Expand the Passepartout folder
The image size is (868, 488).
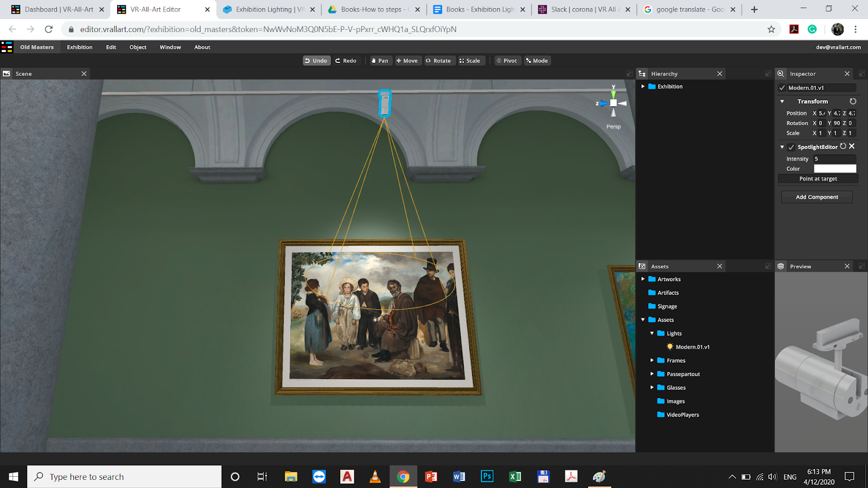[x=652, y=374]
